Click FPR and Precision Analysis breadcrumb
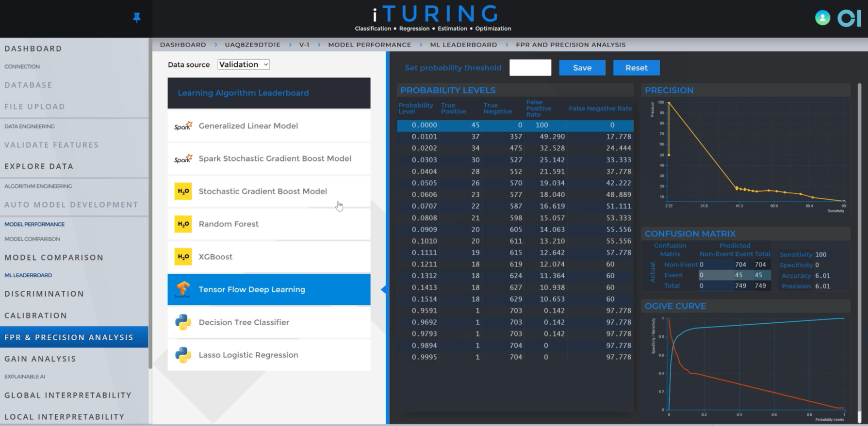 point(571,45)
